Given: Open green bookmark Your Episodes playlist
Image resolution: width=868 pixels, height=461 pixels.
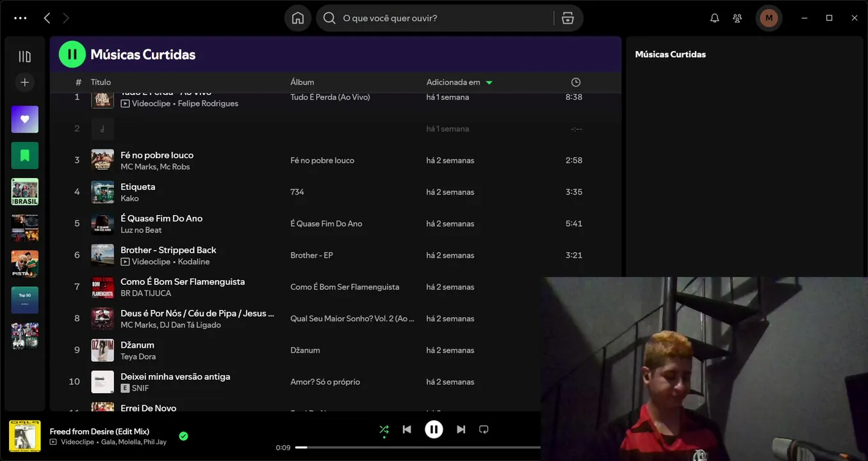Looking at the screenshot, I should click(25, 155).
